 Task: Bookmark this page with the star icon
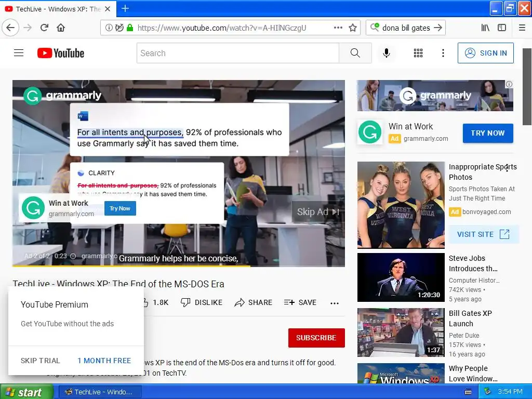(x=353, y=28)
